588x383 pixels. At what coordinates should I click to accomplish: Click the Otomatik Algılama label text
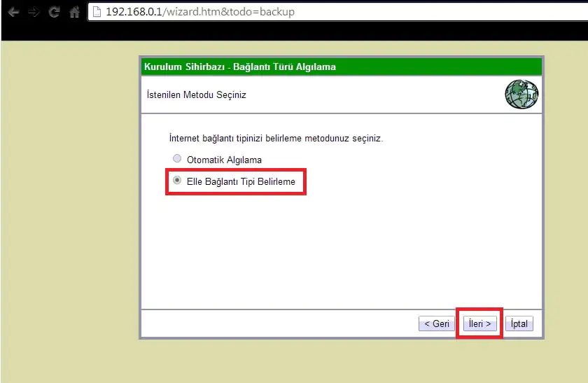[x=224, y=160]
